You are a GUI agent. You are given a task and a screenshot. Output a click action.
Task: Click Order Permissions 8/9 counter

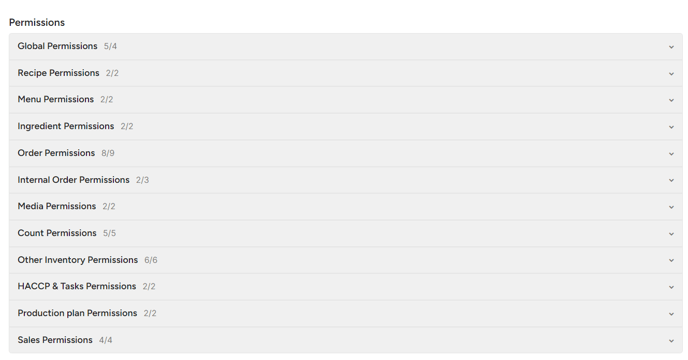[108, 153]
